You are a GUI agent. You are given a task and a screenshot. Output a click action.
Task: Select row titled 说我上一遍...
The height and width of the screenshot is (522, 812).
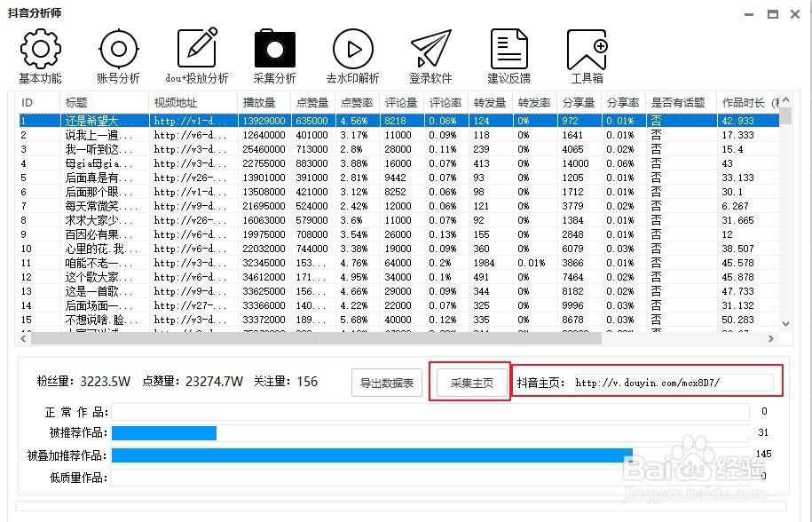398,135
